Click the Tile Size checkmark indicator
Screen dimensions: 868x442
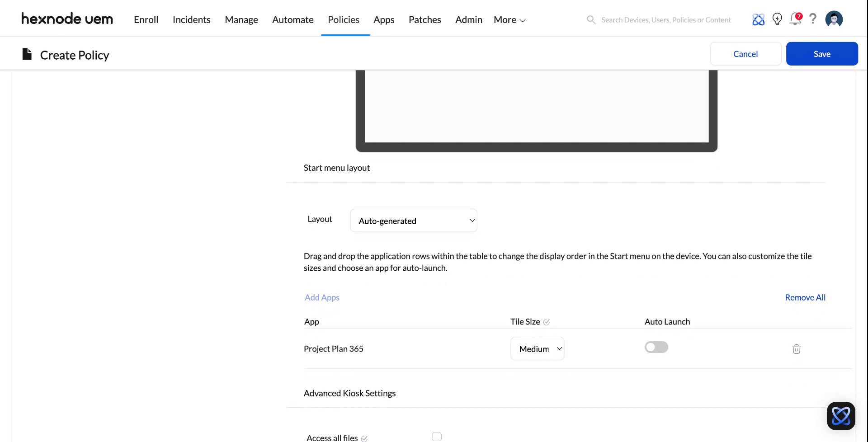pos(547,322)
